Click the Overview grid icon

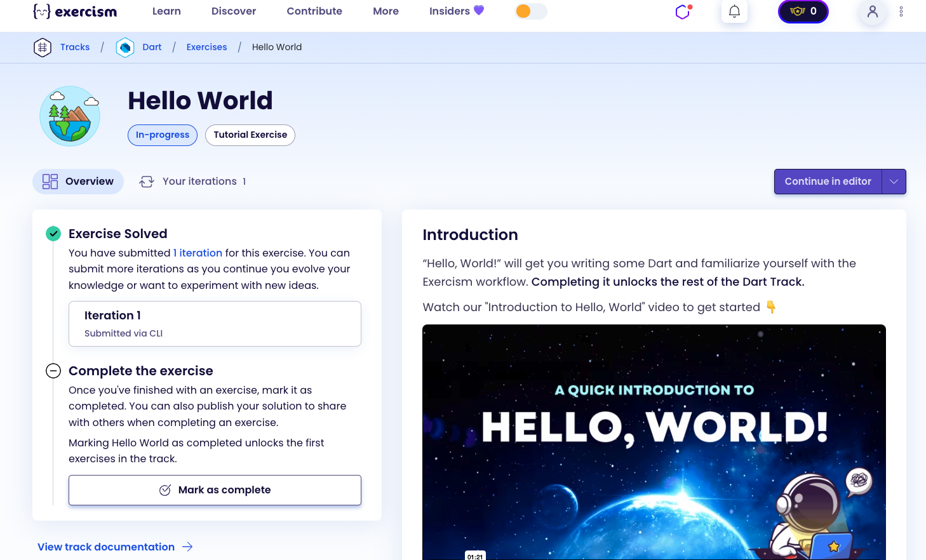(x=50, y=182)
